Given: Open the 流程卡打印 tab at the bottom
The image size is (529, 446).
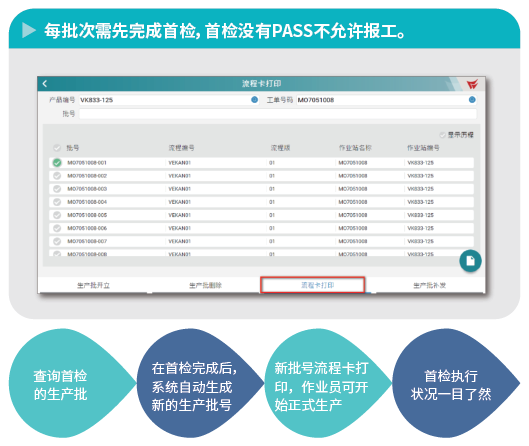Looking at the screenshot, I should tap(313, 285).
